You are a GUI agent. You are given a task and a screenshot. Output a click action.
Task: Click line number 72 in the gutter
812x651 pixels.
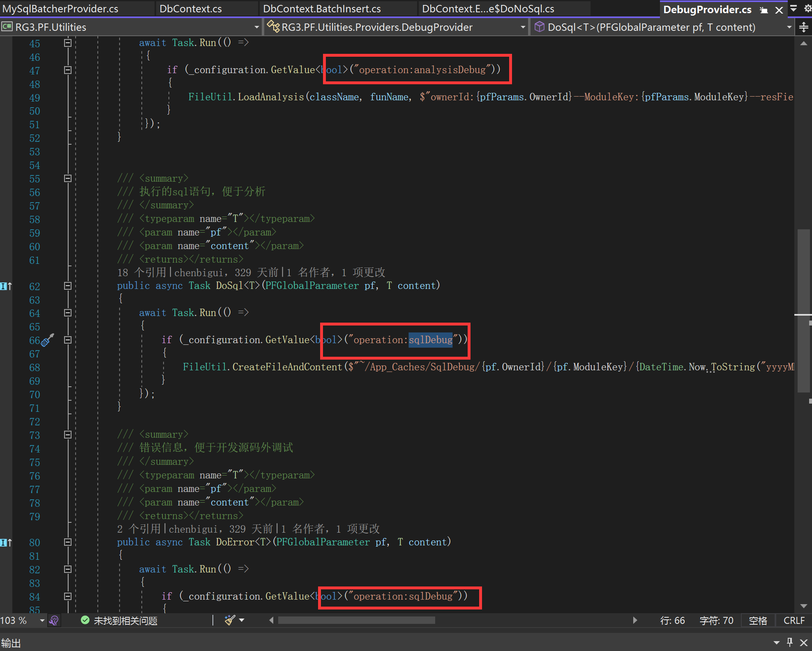tap(35, 422)
